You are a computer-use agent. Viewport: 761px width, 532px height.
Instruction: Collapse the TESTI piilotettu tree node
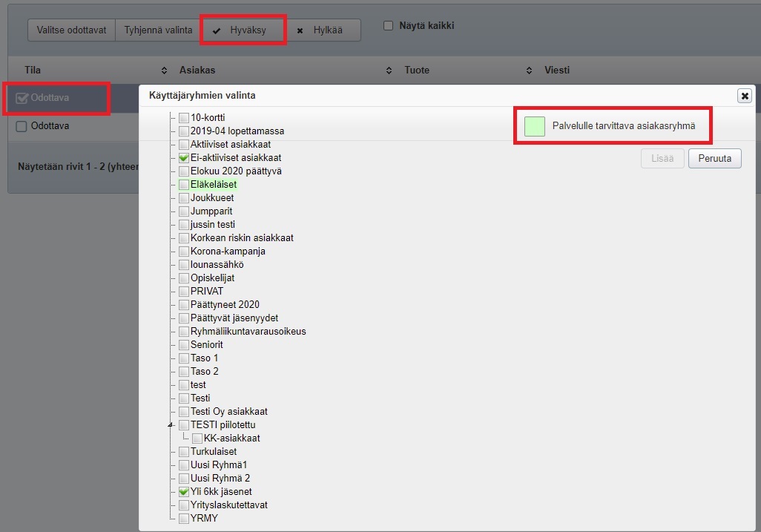point(171,425)
